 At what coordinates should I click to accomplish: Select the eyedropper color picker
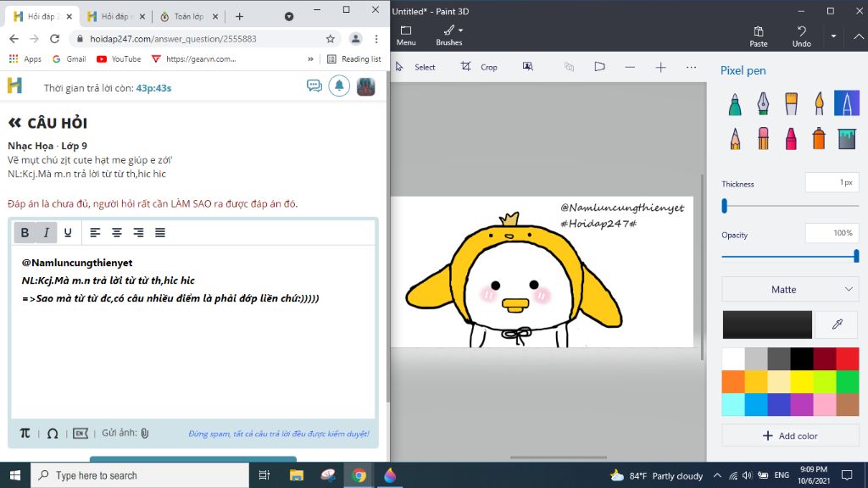[x=837, y=324]
